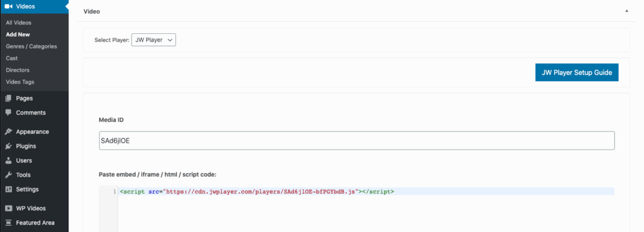This screenshot has height=232, width=644.
Task: Select Genres / Categories submenu item
Action: [31, 47]
